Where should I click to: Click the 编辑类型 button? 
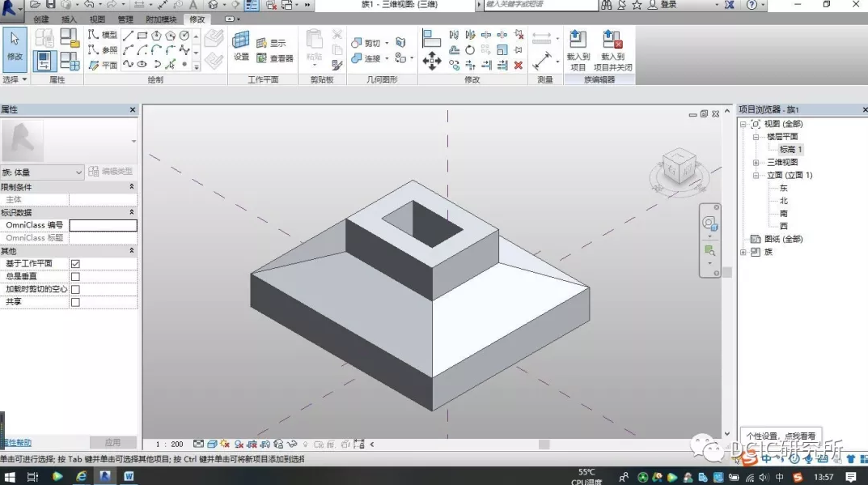click(111, 172)
